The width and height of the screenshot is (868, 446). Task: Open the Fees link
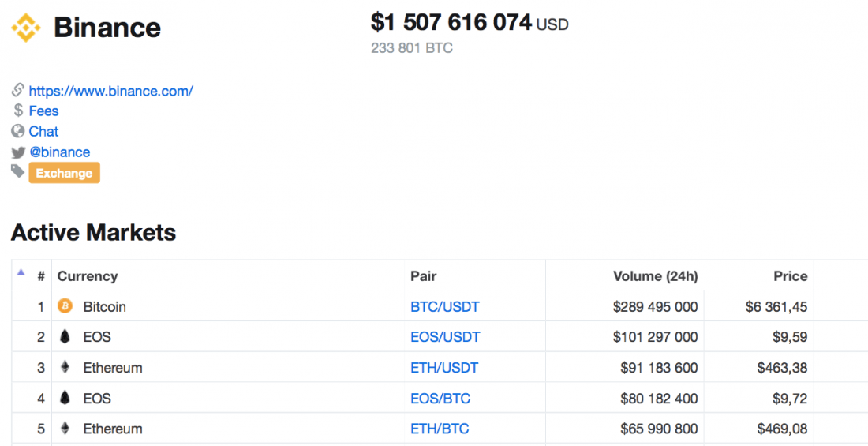point(43,111)
